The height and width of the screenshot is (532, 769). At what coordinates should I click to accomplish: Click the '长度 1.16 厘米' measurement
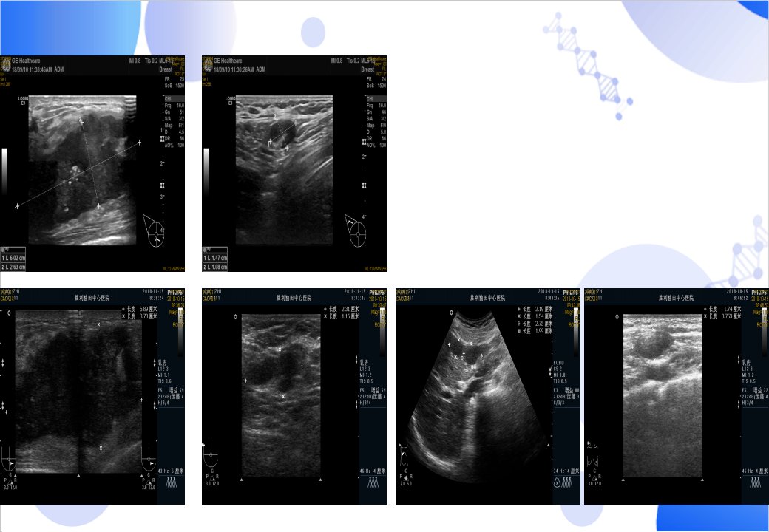pyautogui.click(x=342, y=316)
